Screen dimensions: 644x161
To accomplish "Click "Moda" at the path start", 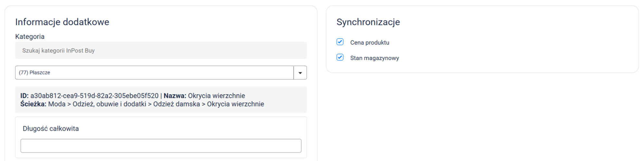I will (57, 104).
